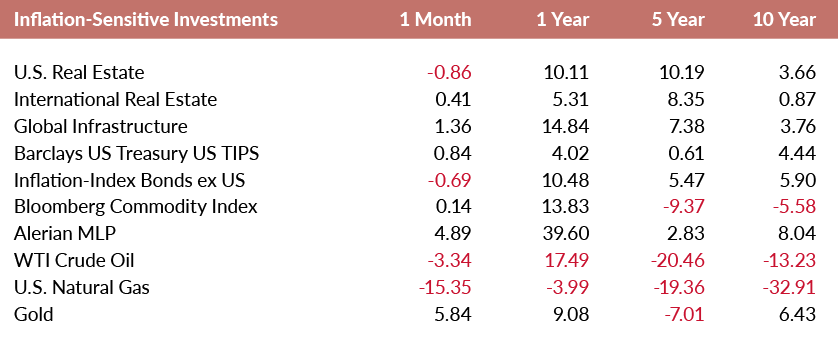
Task: Click the Alerian MLP row label
Action: [65, 234]
